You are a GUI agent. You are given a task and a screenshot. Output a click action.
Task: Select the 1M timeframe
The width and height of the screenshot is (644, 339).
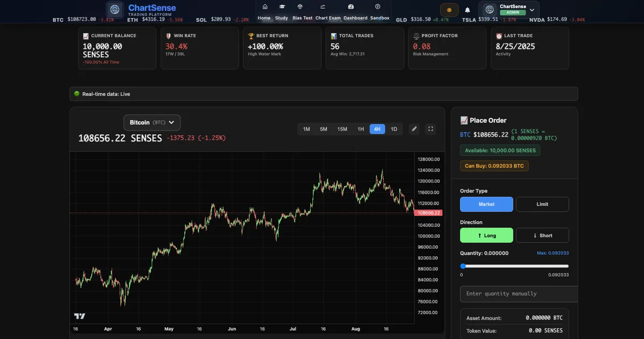click(306, 129)
